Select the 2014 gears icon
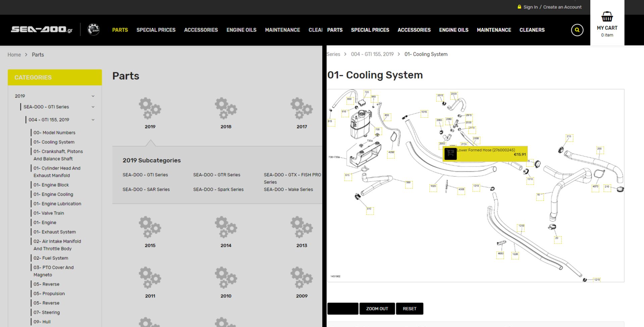Image resolution: width=644 pixels, height=327 pixels. pos(226,227)
